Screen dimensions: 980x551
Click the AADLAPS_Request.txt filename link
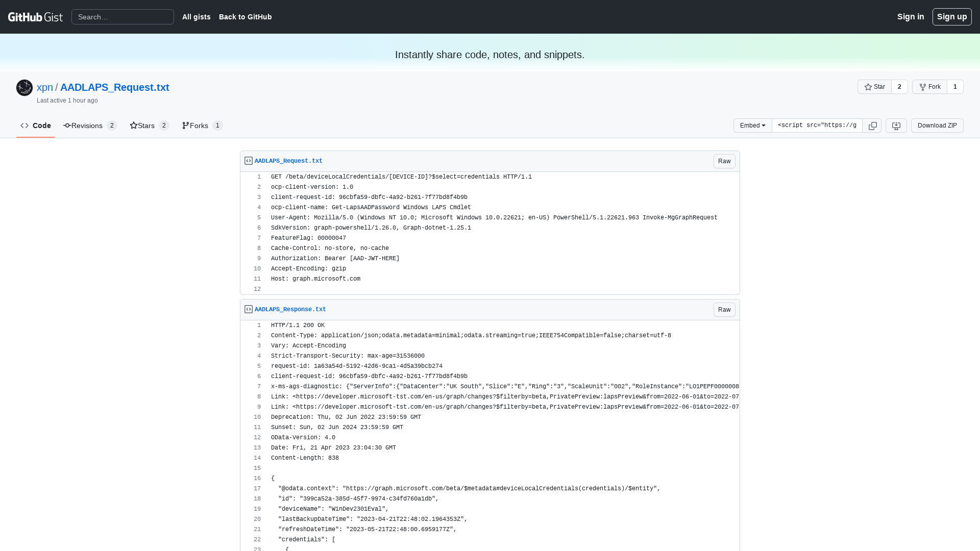pos(288,161)
